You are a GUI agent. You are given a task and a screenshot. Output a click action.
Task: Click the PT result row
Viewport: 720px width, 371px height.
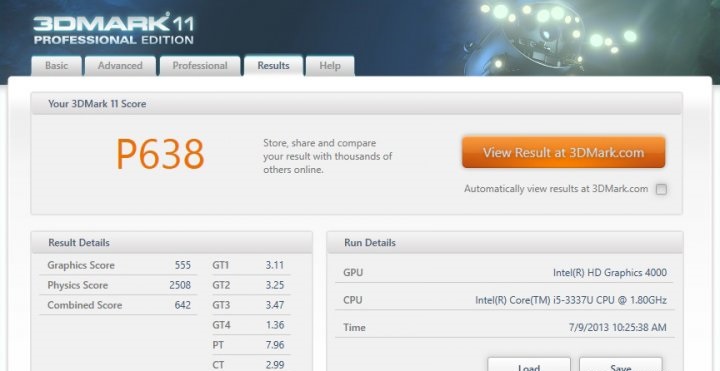pos(250,345)
